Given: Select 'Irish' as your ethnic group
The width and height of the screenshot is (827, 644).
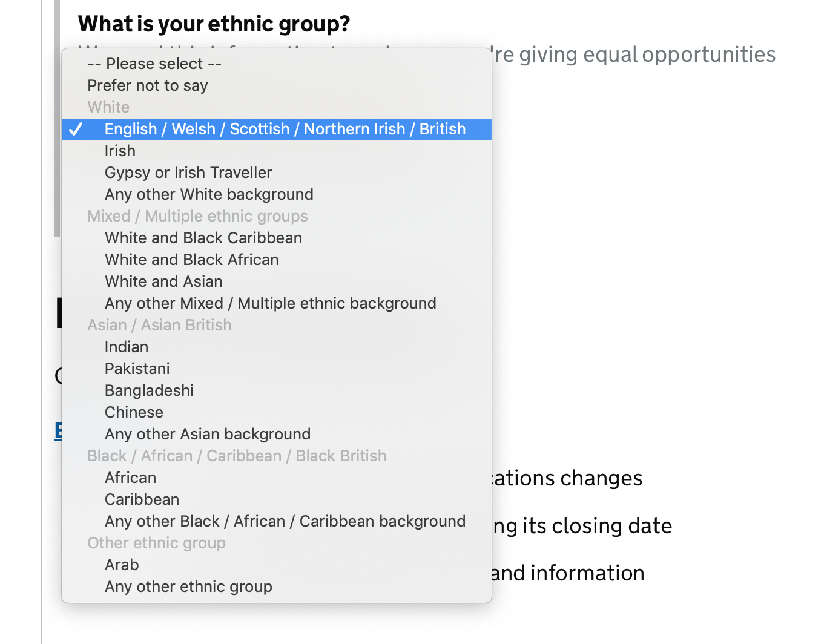Looking at the screenshot, I should pyautogui.click(x=119, y=151).
